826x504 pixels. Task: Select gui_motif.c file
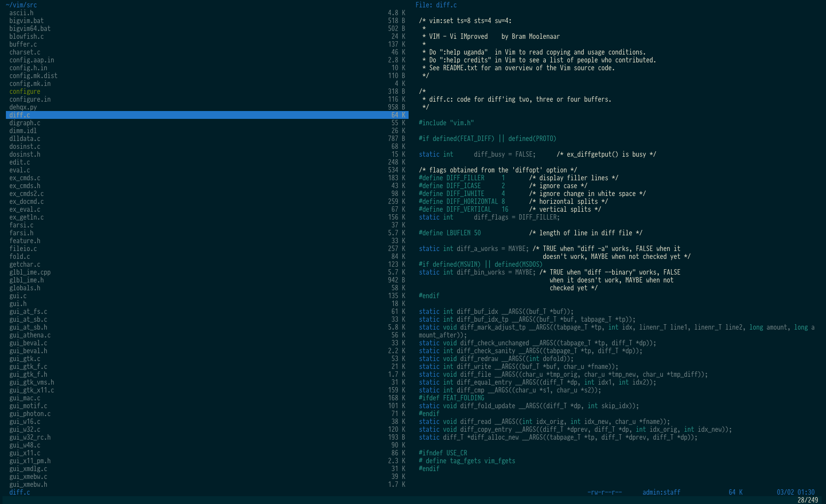[207, 406]
